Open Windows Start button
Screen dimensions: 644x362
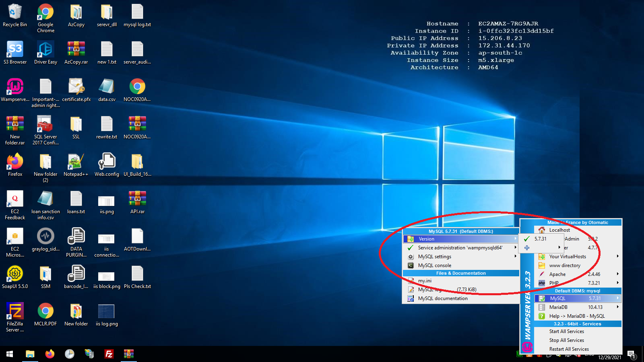(10, 354)
